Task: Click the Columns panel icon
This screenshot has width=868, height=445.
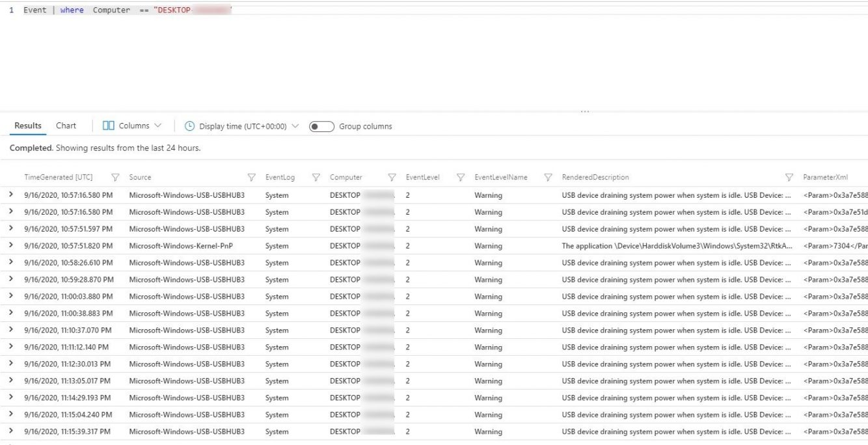Action: pos(108,126)
